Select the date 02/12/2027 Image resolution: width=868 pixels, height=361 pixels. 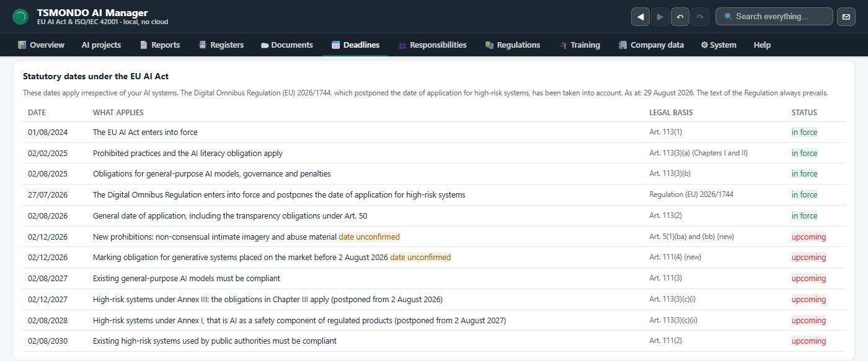48,299
